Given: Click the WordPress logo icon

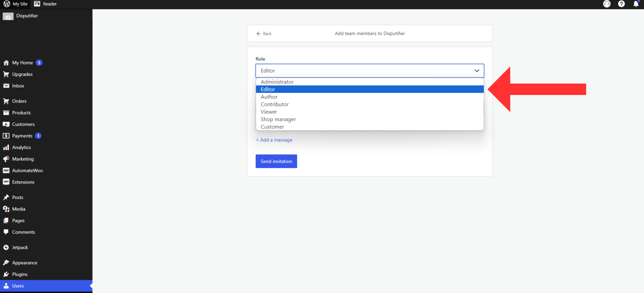Looking at the screenshot, I should (7, 4).
